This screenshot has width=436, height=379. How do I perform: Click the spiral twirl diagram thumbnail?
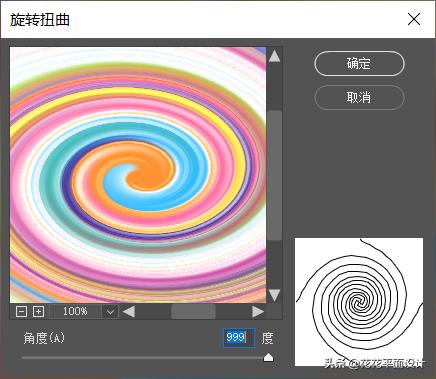(359, 302)
